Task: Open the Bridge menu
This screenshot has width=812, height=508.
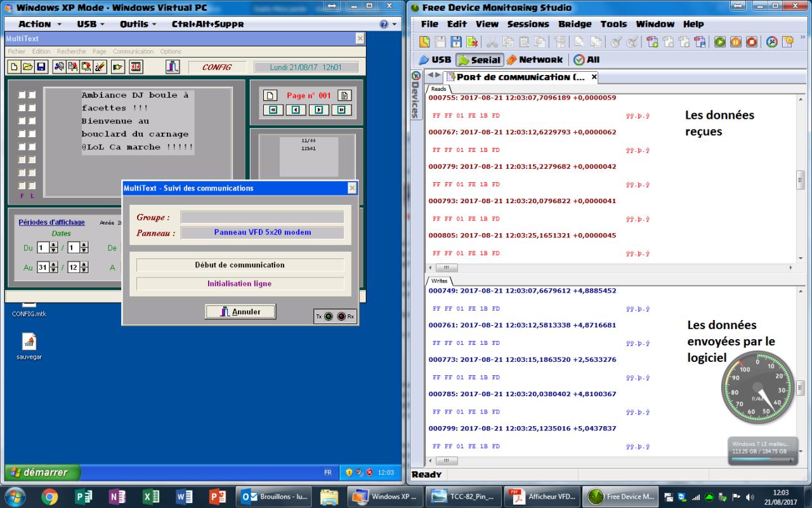Action: pos(575,24)
